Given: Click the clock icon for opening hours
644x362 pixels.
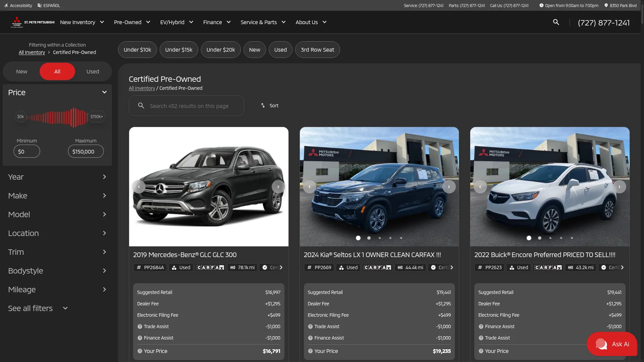Looking at the screenshot, I should pyautogui.click(x=541, y=5).
